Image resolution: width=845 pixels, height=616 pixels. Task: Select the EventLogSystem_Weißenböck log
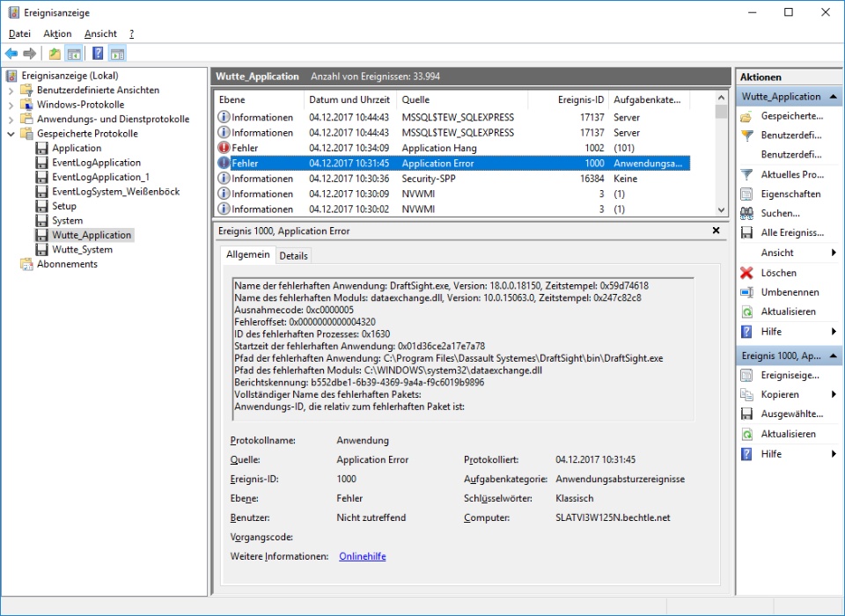115,191
